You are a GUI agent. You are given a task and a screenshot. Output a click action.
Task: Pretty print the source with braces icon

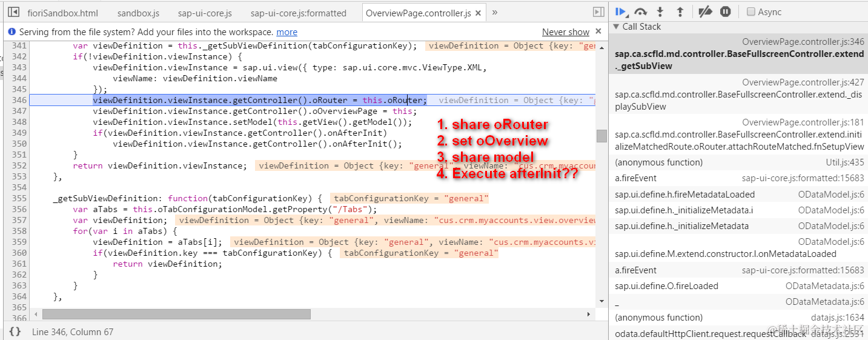(x=15, y=332)
